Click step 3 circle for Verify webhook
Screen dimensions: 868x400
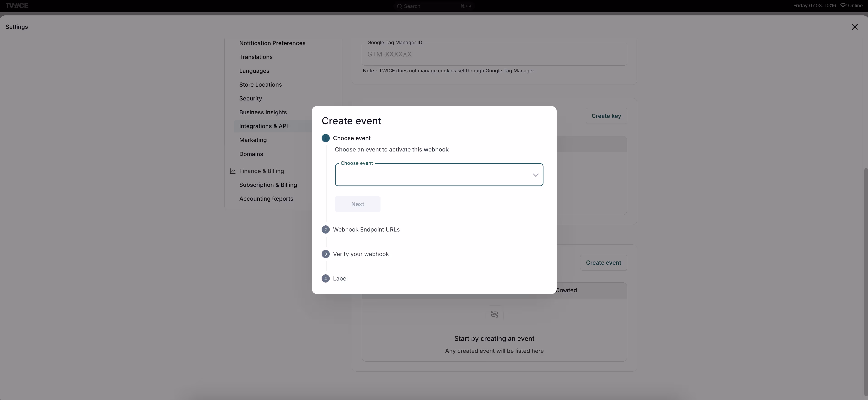tap(325, 254)
